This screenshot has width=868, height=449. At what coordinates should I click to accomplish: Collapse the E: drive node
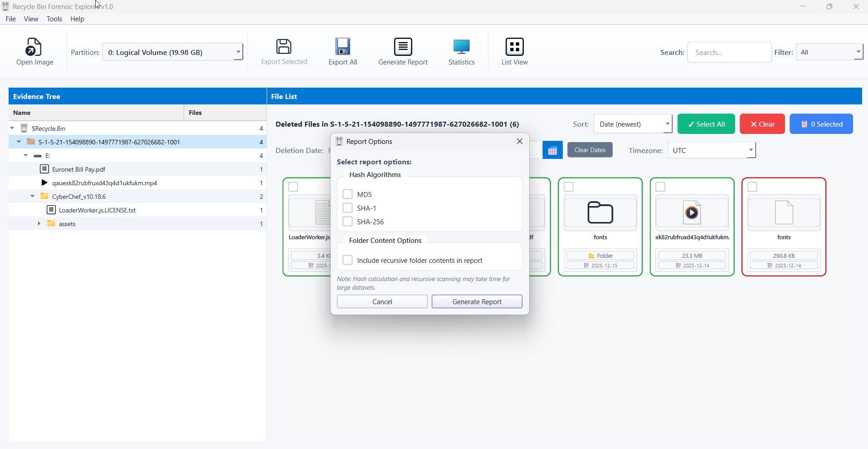(x=26, y=156)
